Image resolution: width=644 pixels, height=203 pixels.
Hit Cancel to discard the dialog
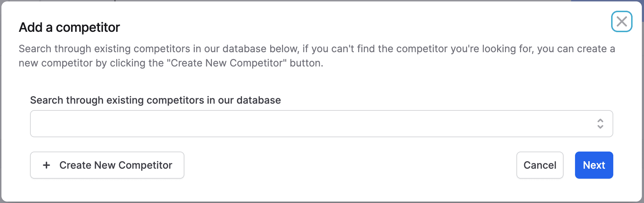pyautogui.click(x=540, y=165)
